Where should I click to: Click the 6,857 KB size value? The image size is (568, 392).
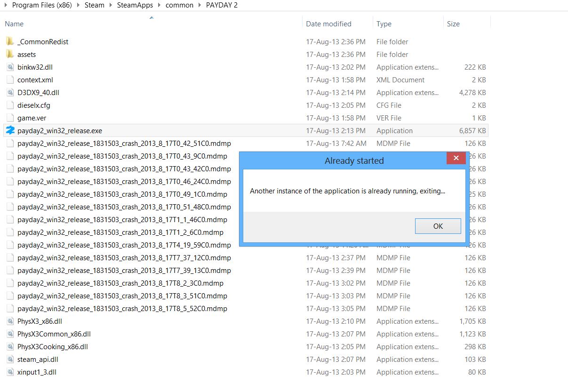(x=472, y=130)
